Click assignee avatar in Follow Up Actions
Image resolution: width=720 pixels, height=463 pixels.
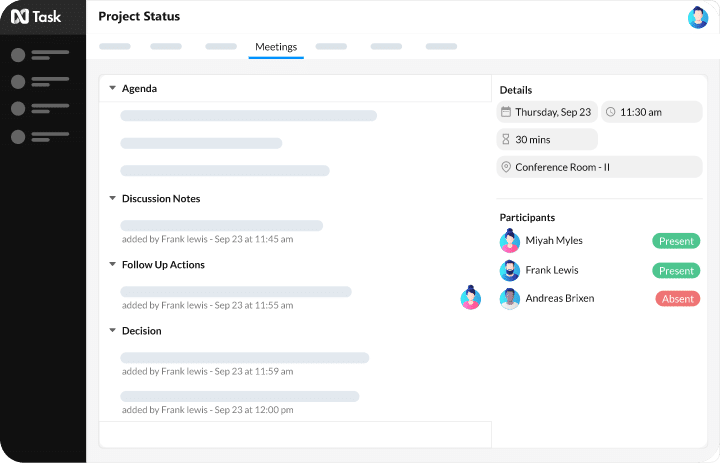coord(471,297)
